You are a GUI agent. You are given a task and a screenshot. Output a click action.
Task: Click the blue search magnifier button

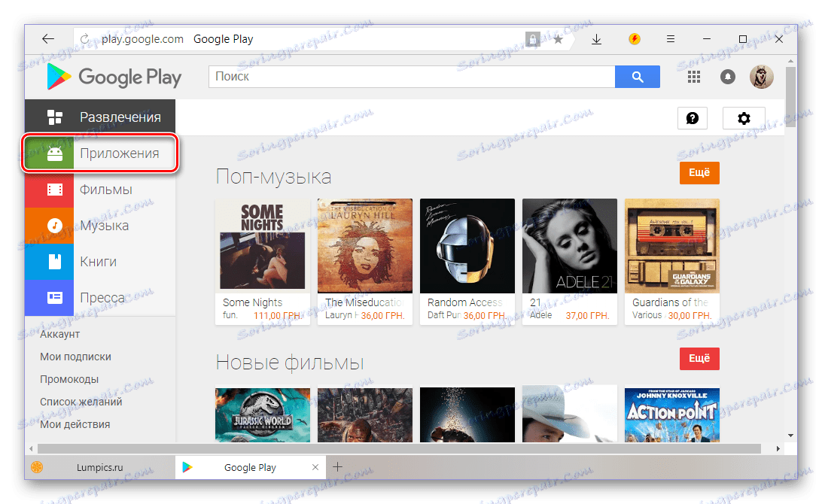(x=638, y=77)
